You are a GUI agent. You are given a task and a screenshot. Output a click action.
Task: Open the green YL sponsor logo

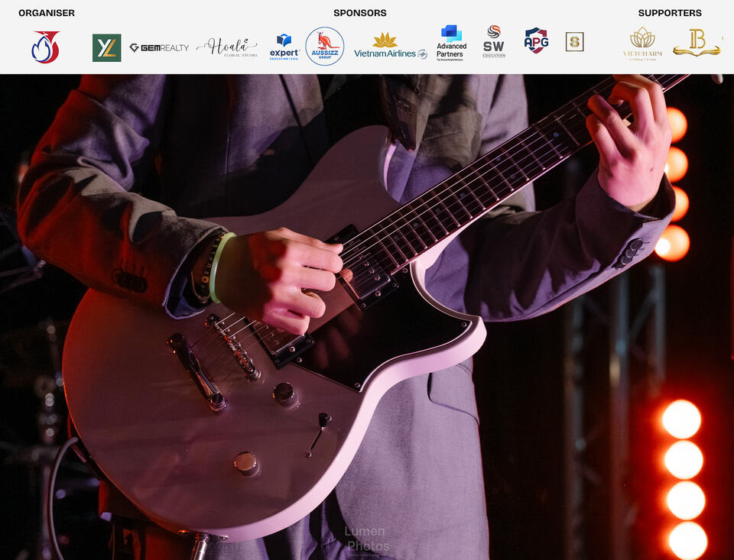(x=107, y=47)
